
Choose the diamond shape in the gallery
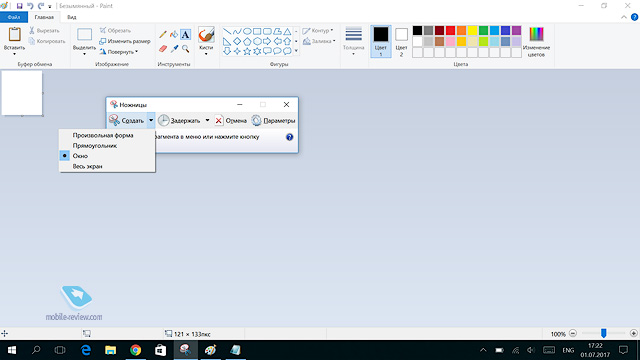(237, 41)
